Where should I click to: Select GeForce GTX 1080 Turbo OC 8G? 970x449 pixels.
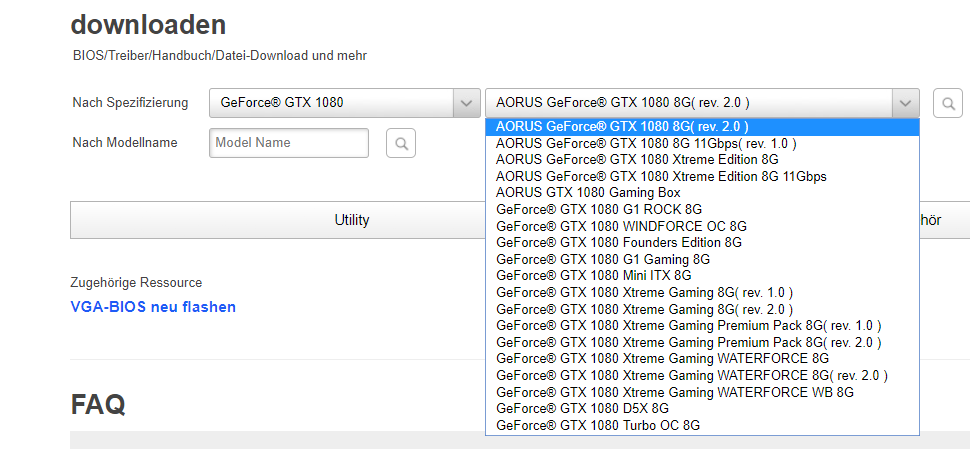(702, 425)
